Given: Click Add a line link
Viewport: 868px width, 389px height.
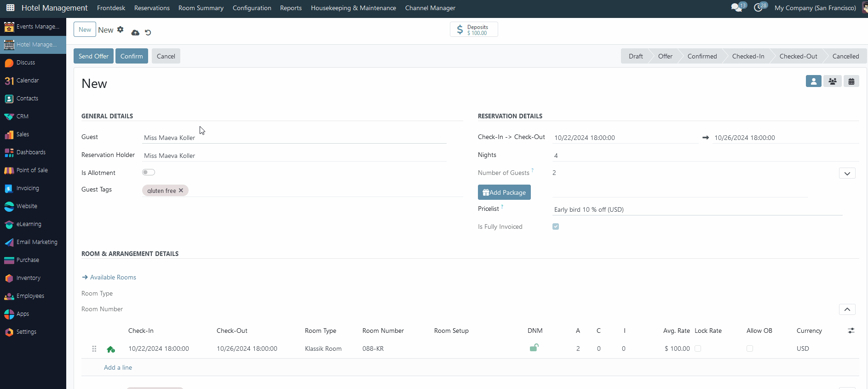Looking at the screenshot, I should pyautogui.click(x=118, y=367).
